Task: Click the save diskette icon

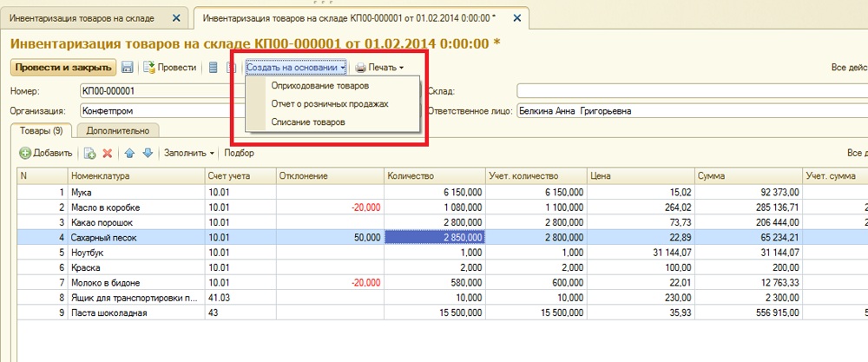Action: pyautogui.click(x=128, y=68)
